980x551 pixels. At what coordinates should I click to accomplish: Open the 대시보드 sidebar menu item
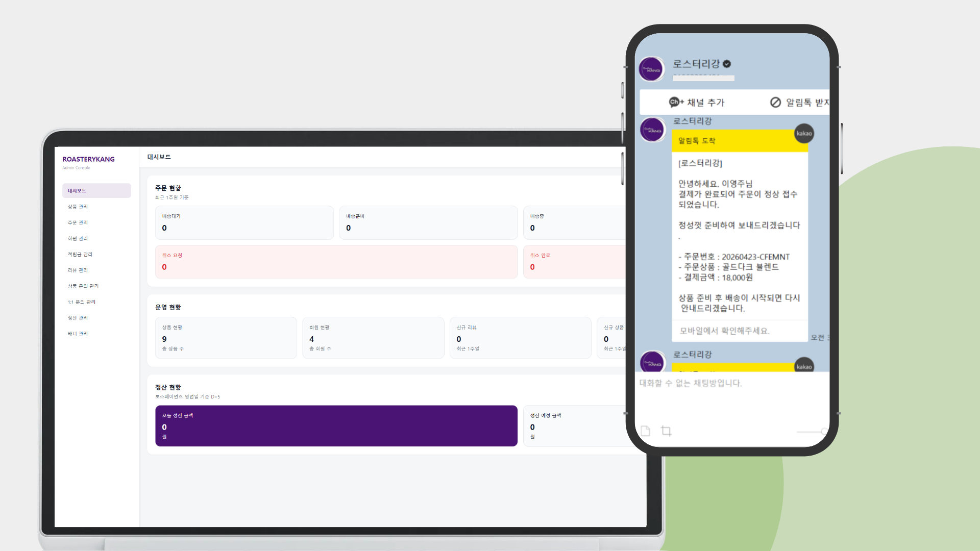pyautogui.click(x=96, y=191)
